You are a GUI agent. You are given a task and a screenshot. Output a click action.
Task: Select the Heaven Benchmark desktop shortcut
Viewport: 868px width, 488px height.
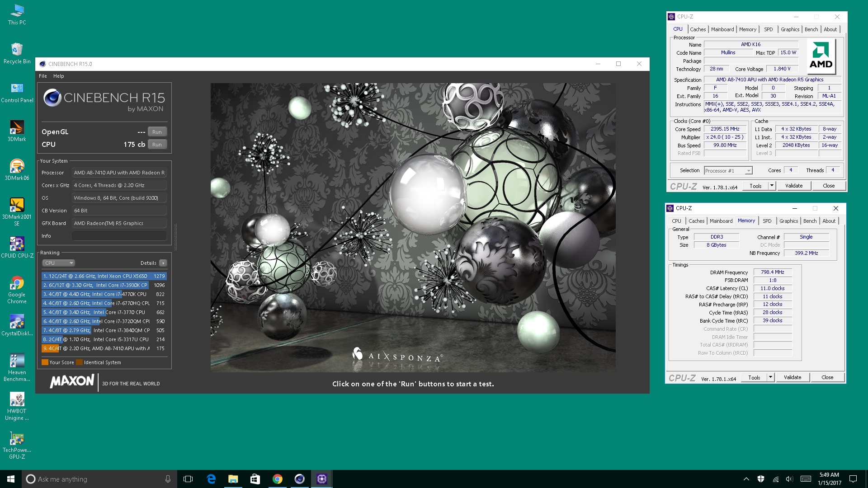17,367
